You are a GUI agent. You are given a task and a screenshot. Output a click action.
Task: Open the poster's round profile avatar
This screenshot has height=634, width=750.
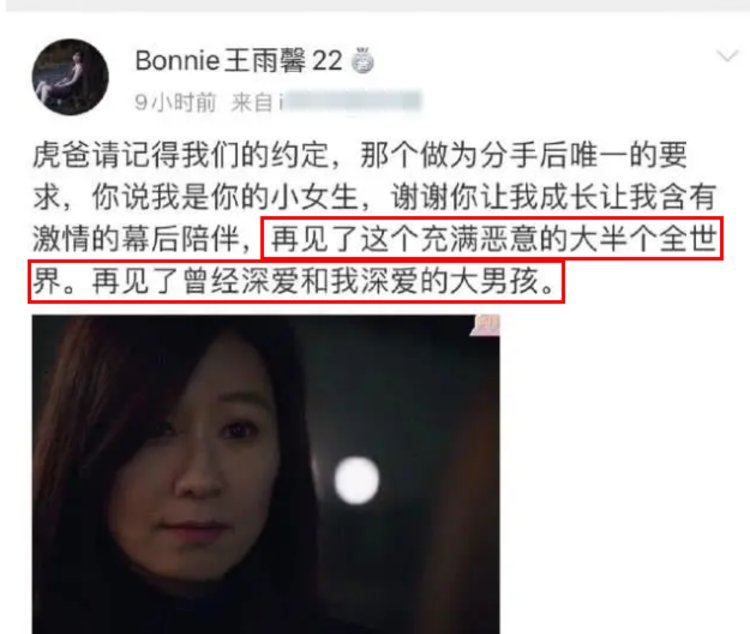coord(70,77)
